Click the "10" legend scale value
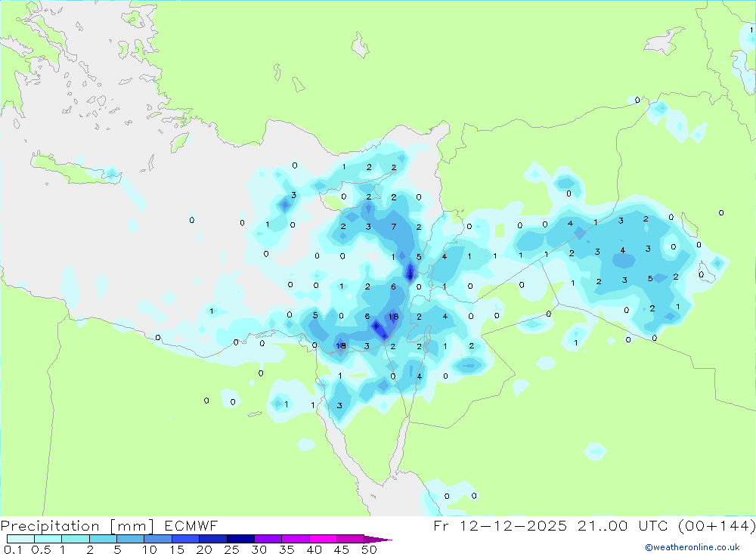Screen dimensions: 756x554 click(150, 549)
